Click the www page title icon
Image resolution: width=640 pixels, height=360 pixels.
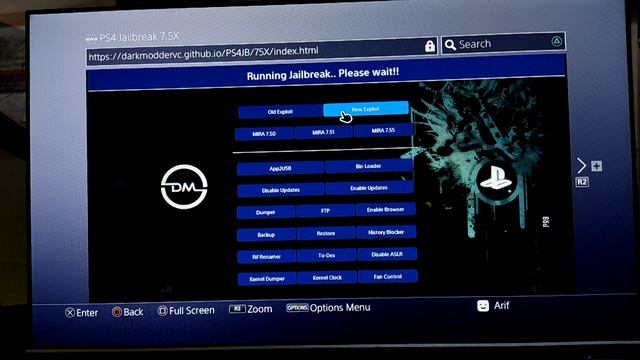[91, 39]
